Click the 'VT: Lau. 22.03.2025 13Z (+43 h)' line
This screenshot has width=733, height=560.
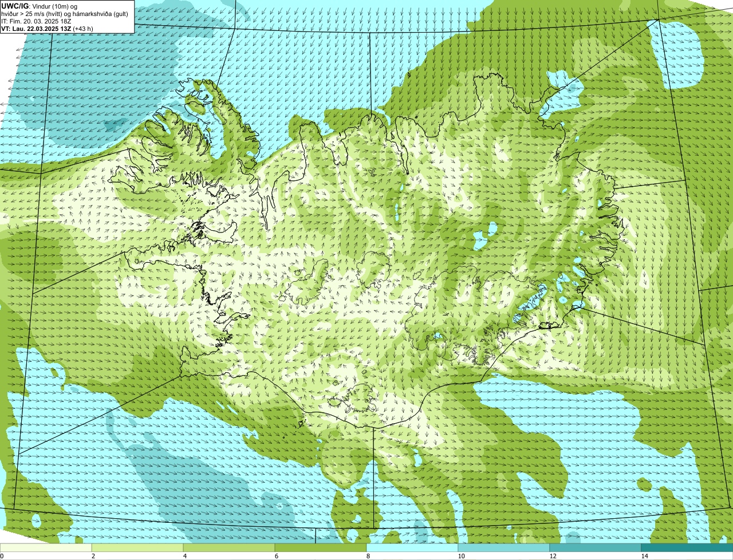[48, 28]
